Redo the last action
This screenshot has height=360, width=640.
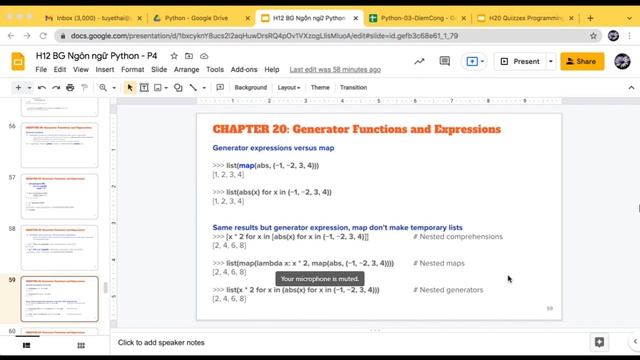[x=56, y=87]
